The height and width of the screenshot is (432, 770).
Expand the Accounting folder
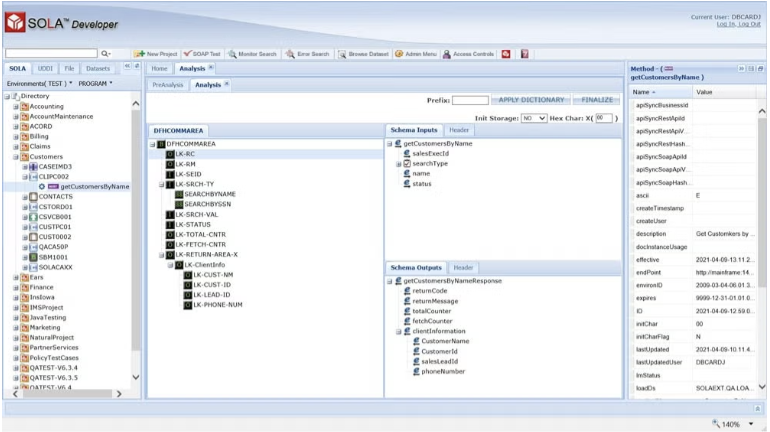(x=16, y=107)
